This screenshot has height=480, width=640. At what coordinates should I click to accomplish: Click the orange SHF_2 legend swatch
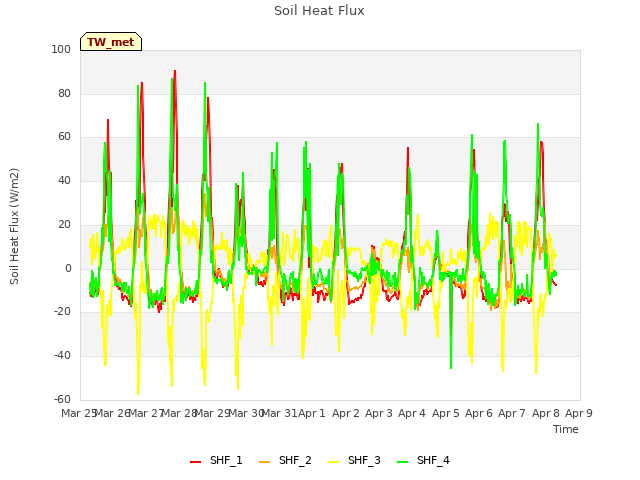[264, 462]
